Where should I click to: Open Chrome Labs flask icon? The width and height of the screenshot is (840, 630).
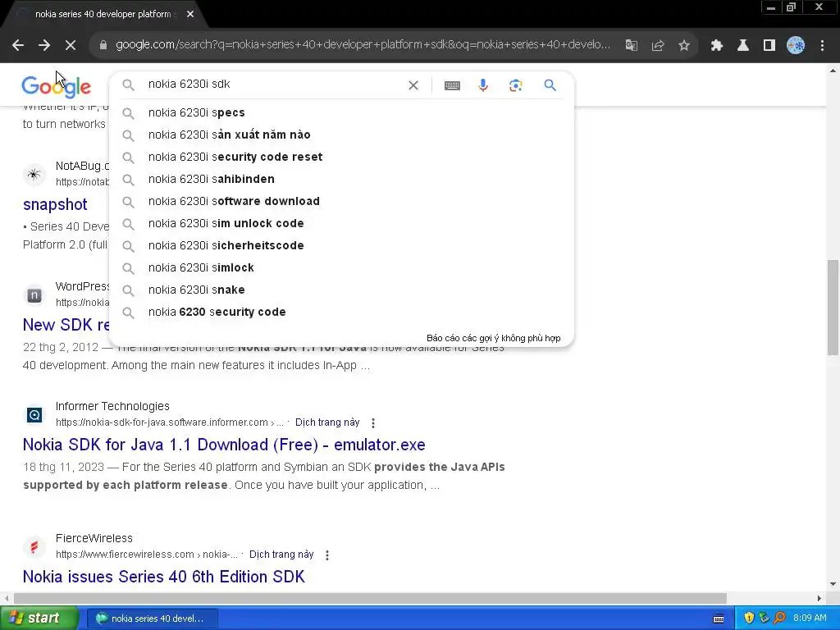743,46
